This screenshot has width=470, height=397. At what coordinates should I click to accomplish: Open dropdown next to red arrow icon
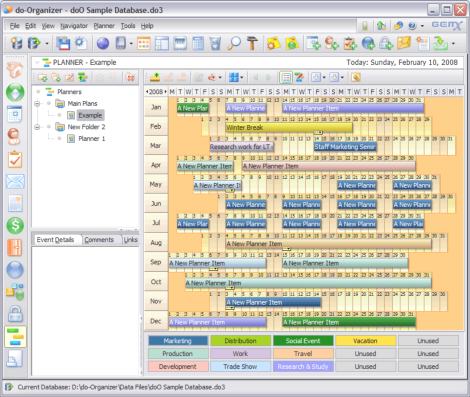pyautogui.click(x=220, y=77)
